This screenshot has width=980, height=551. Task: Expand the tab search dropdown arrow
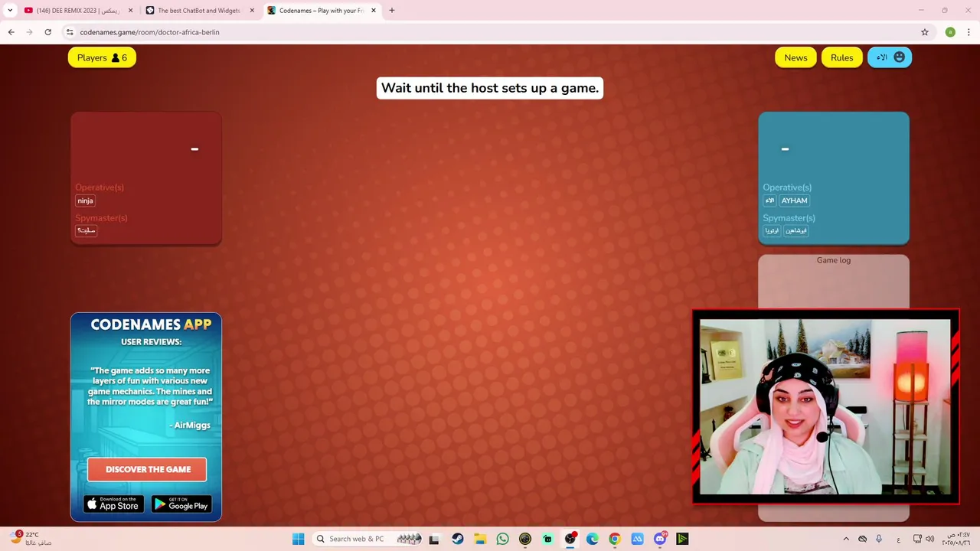(10, 11)
